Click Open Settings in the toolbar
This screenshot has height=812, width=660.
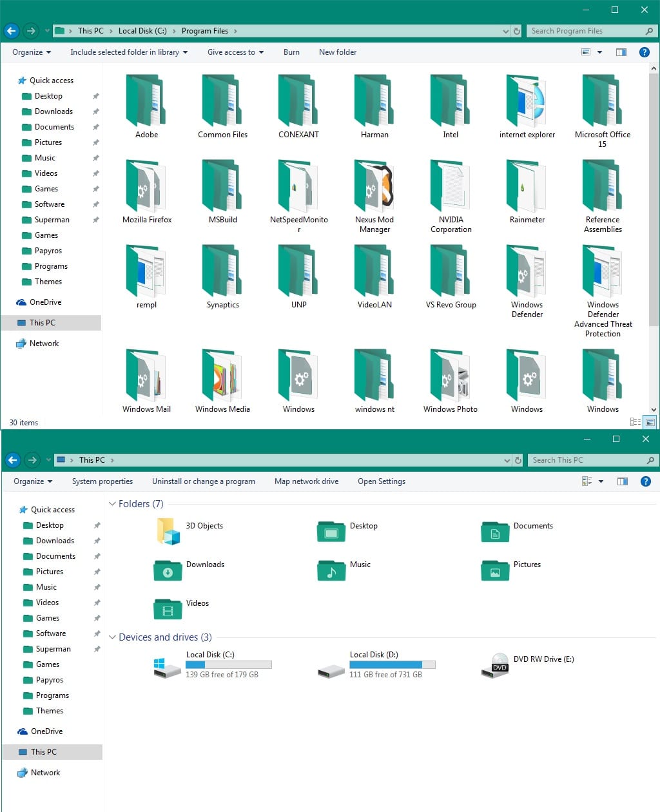click(381, 481)
